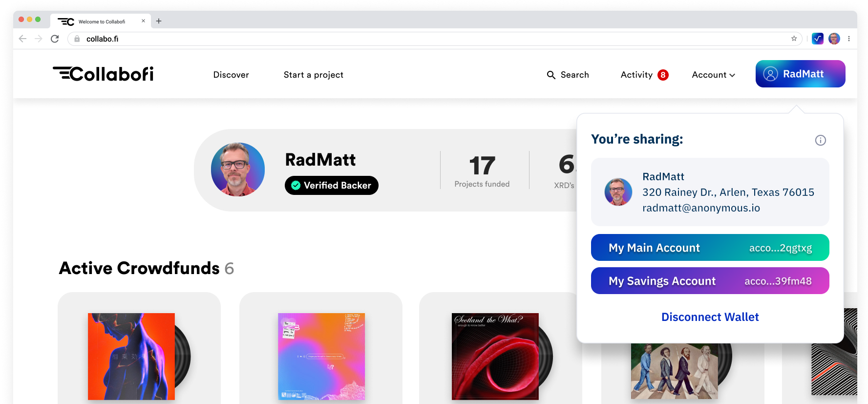Open the Scotland the What album thumbnail
The image size is (868, 404).
tap(495, 357)
